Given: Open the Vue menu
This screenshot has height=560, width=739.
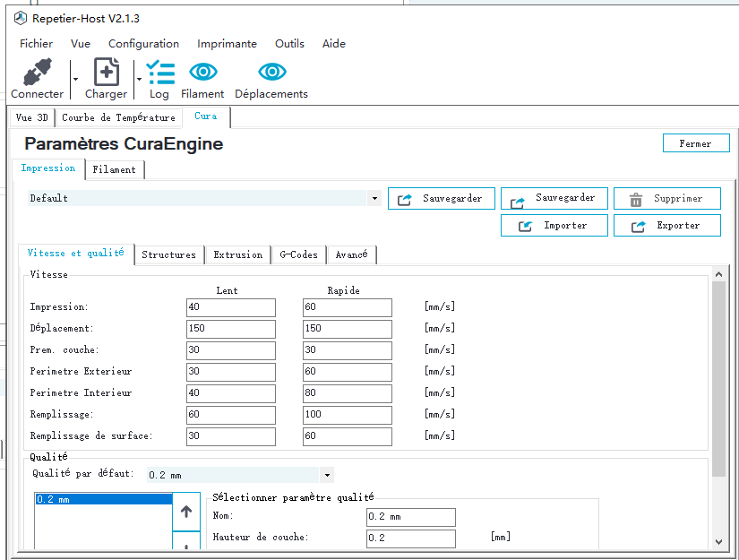Looking at the screenshot, I should tap(81, 44).
